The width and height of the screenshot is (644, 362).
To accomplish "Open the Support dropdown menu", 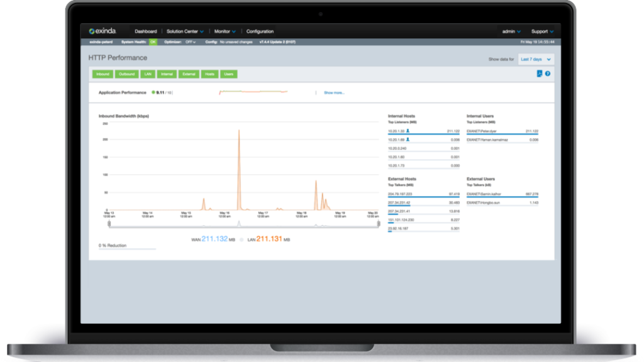I will coord(542,31).
